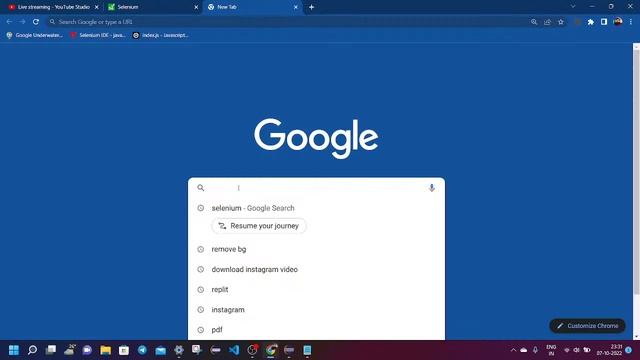Open Settings gear on taskbar
This screenshot has width=640, height=360.
point(179,350)
